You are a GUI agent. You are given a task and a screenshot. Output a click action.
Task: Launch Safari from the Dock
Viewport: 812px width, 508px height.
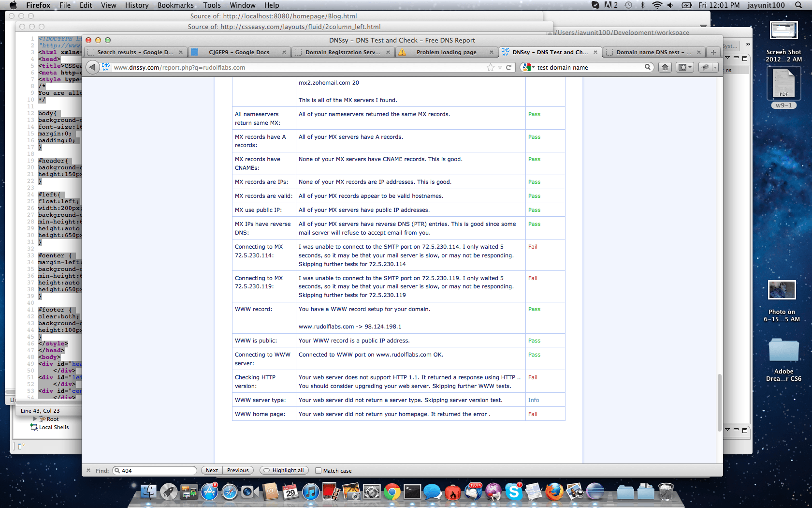pyautogui.click(x=230, y=492)
